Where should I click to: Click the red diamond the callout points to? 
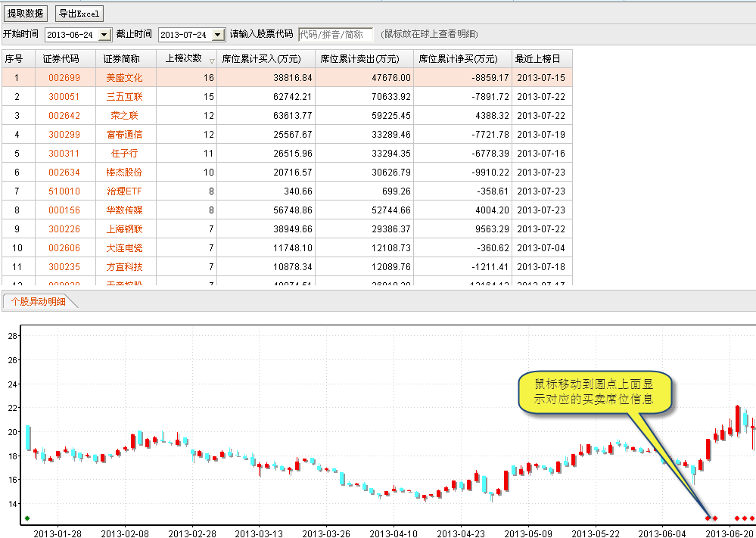coord(708,518)
